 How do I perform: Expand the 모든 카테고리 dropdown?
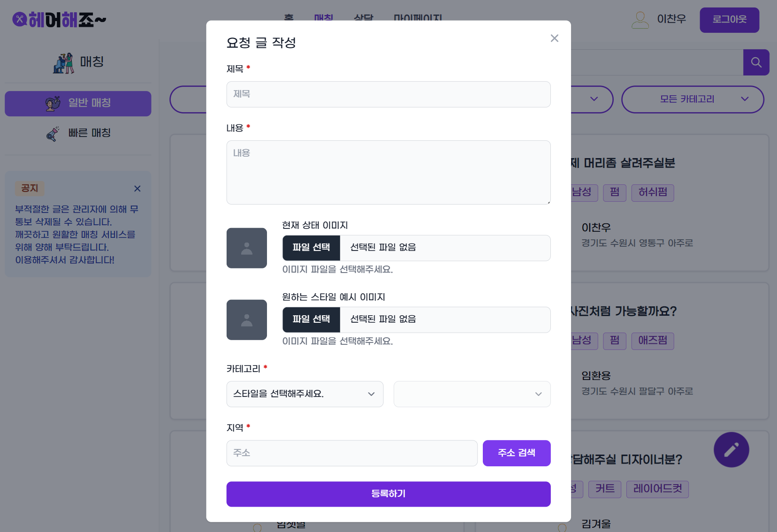(693, 99)
